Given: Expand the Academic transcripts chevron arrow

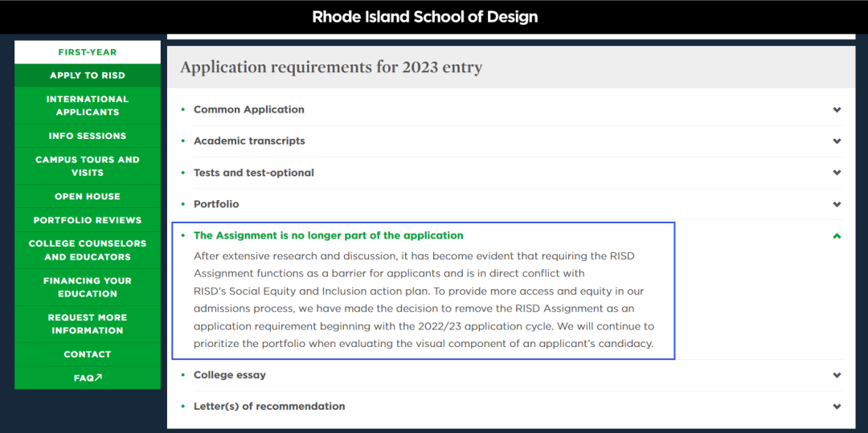Looking at the screenshot, I should [x=837, y=141].
